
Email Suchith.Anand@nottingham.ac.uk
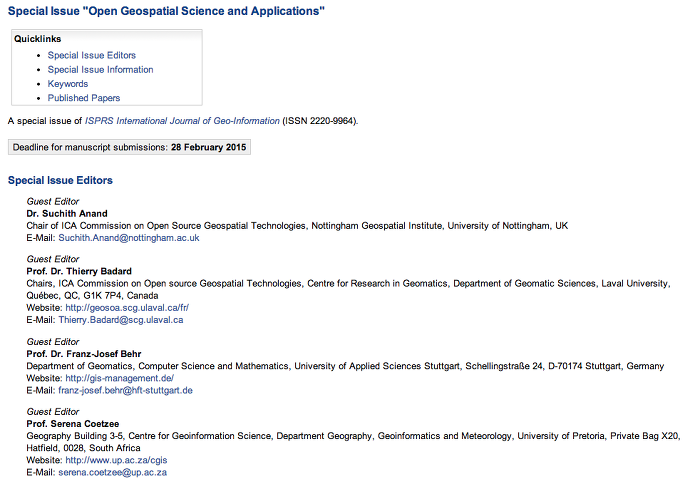(x=129, y=238)
